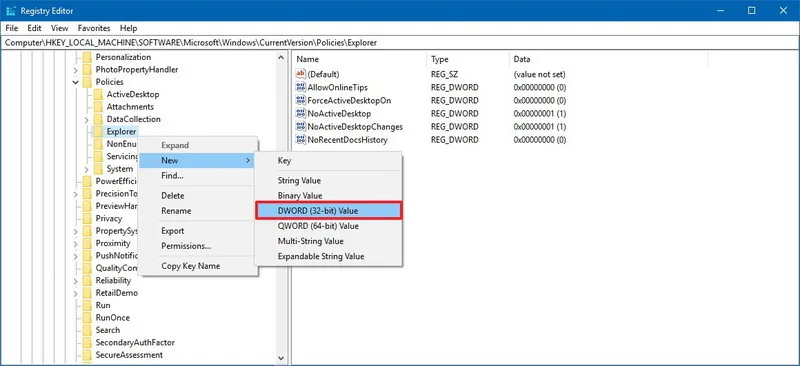Click the Proximity folder icon

click(x=87, y=243)
